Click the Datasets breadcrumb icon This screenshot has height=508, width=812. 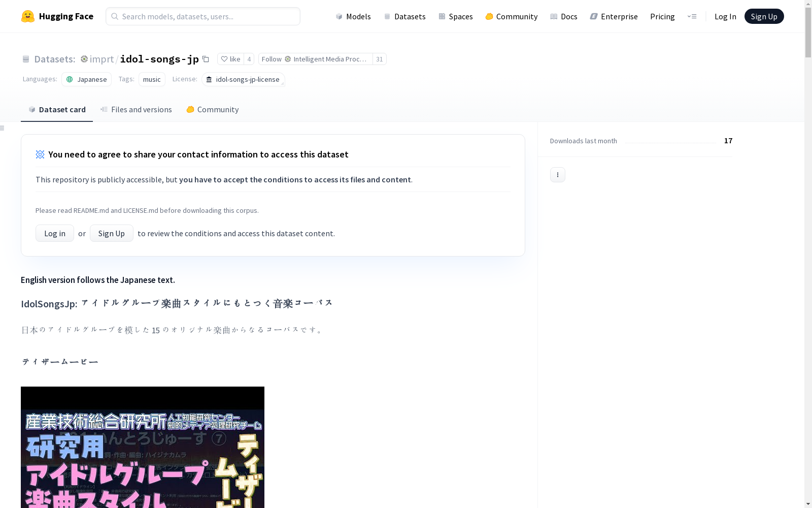click(x=26, y=59)
